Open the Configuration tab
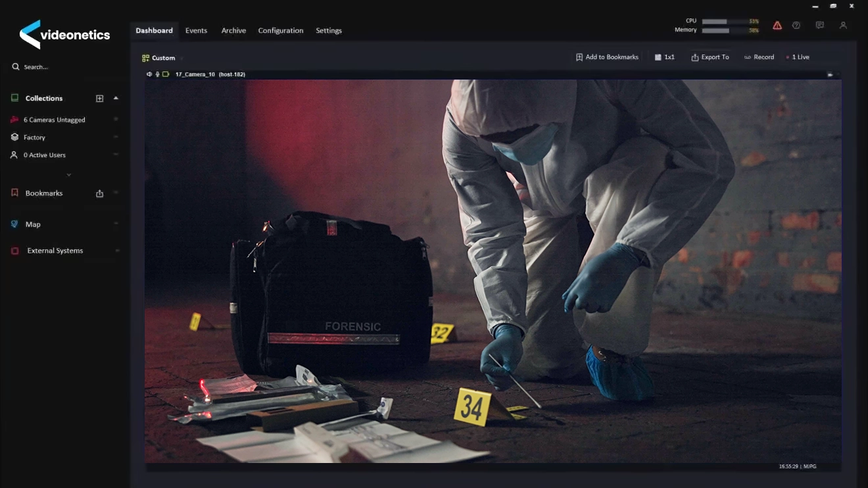 point(281,31)
